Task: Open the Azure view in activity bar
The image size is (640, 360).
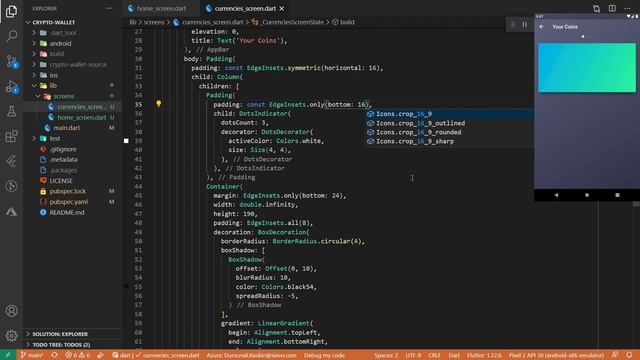Action: coord(11,211)
